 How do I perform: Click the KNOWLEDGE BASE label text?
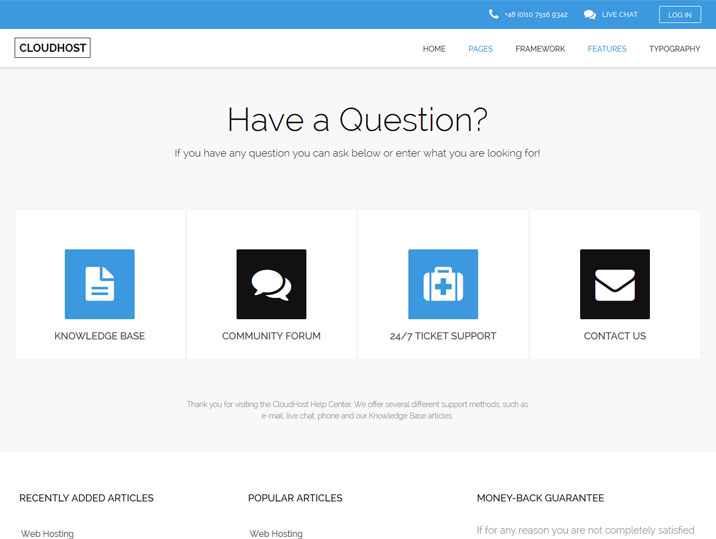click(x=99, y=336)
